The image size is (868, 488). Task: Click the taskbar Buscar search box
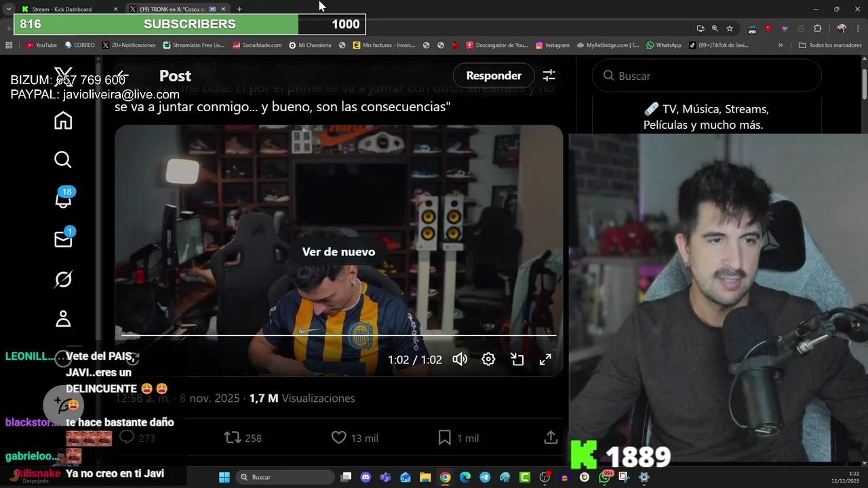point(285,477)
